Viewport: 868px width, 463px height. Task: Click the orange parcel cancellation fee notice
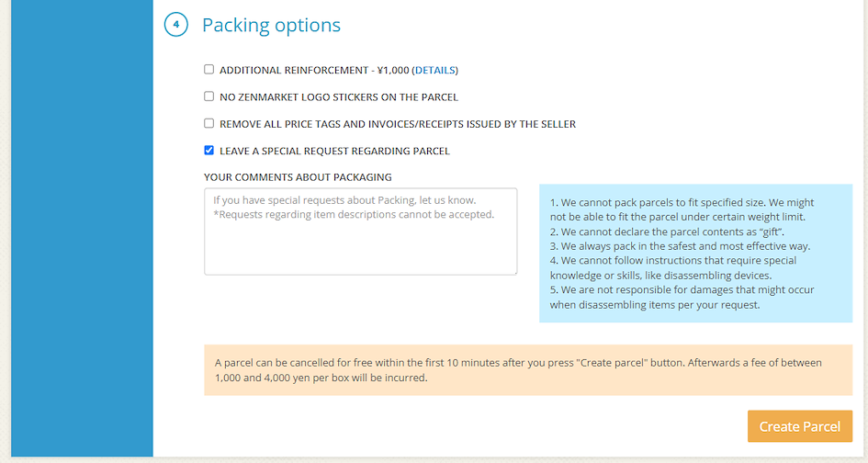527,370
